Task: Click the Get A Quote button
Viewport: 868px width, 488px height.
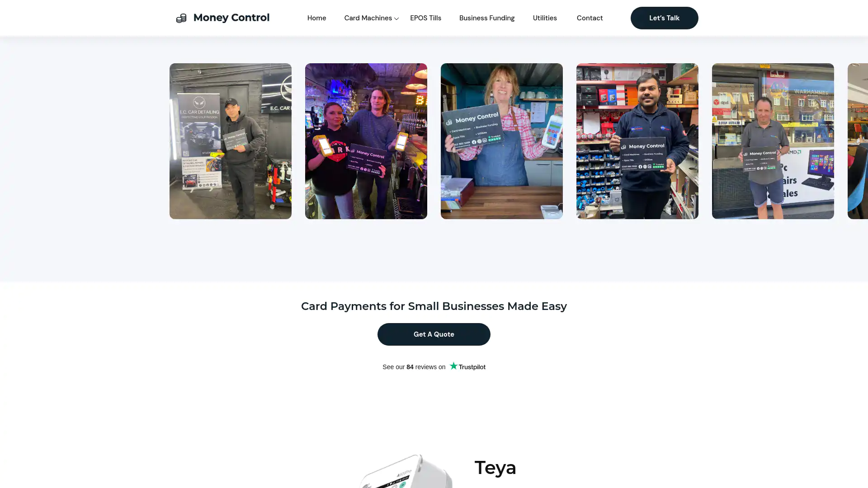Action: (434, 334)
